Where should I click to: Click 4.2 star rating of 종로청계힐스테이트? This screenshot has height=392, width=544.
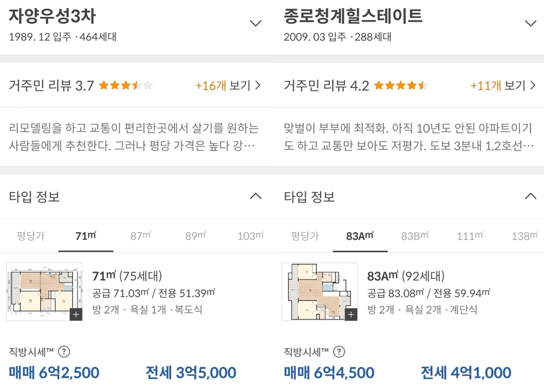(400, 86)
